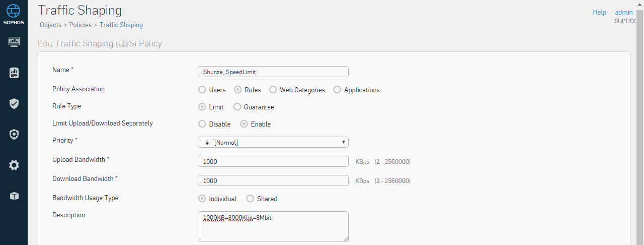Expand the Priority dropdown

(273, 142)
